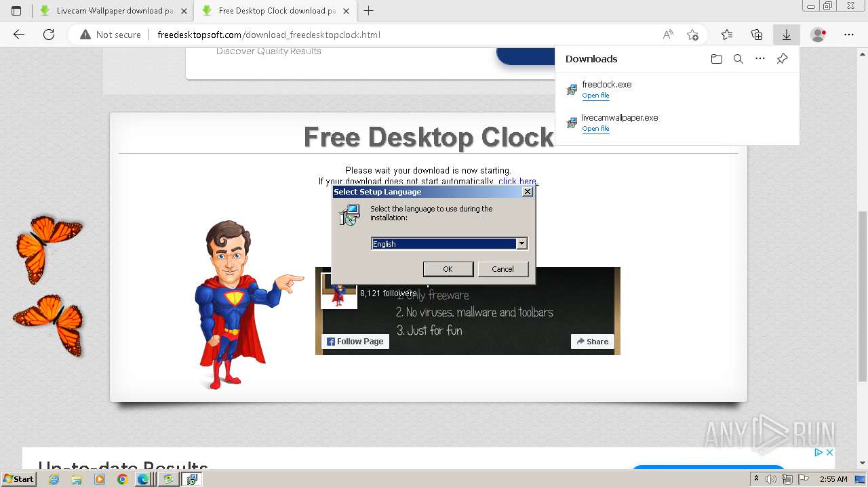
Task: Launch Google Chrome from taskbar
Action: tap(122, 479)
